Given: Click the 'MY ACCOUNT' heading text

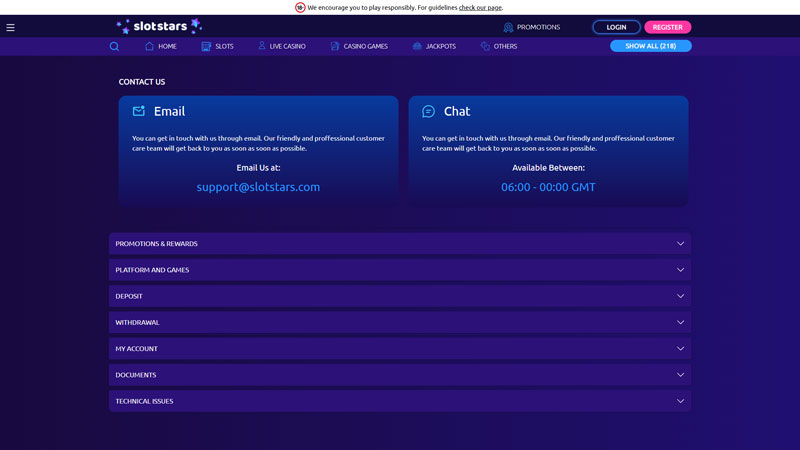Looking at the screenshot, I should coord(136,349).
